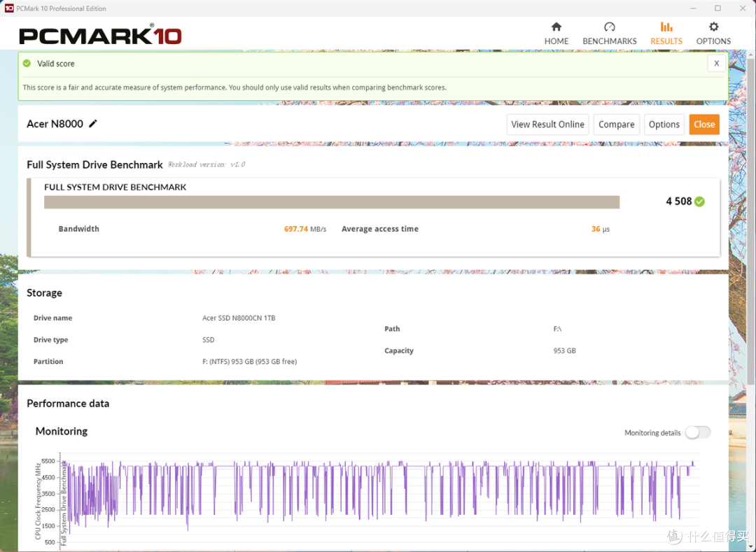This screenshot has height=552, width=756.
Task: Click the Storage section heading
Action: [44, 293]
